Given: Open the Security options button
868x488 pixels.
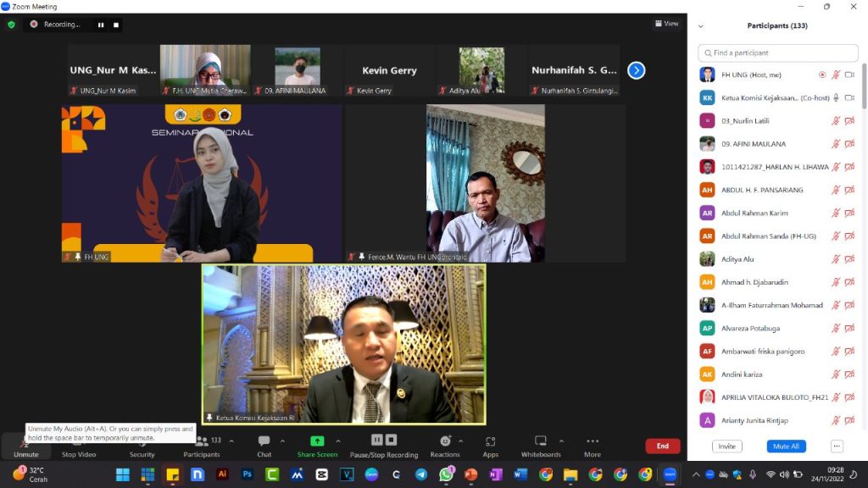Looking at the screenshot, I should pyautogui.click(x=142, y=446).
